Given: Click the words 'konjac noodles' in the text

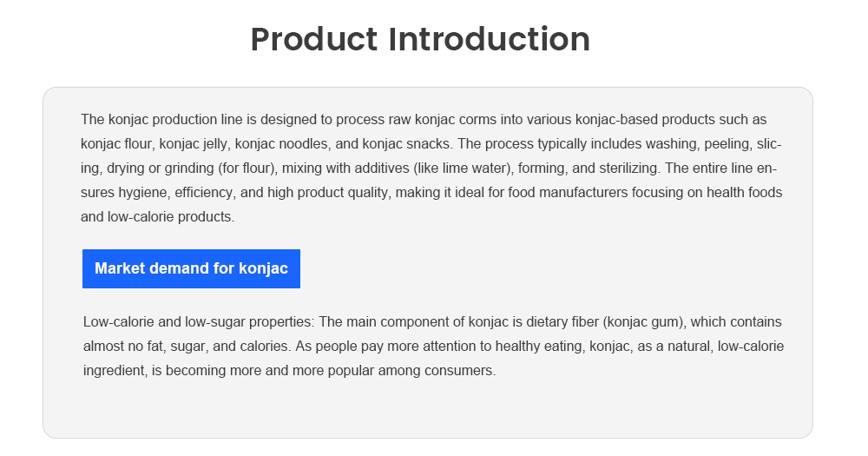Looking at the screenshot, I should click(281, 144).
